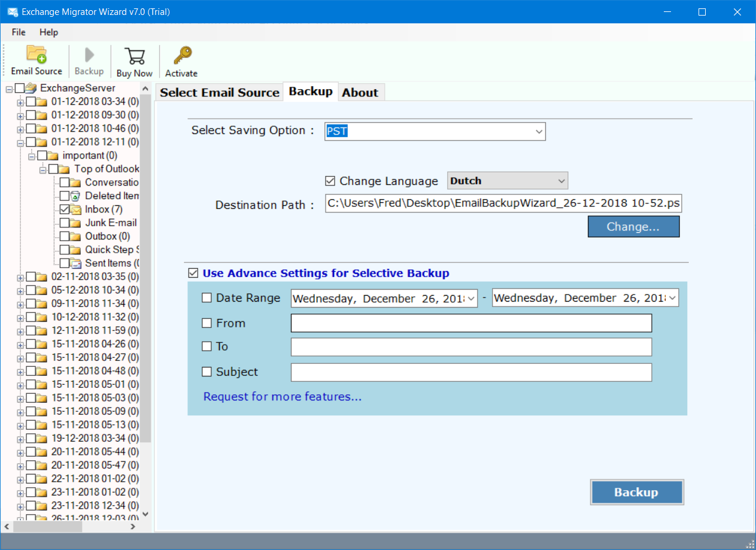Open the Buy Now shopping cart icon
The image size is (756, 550).
tap(135, 56)
